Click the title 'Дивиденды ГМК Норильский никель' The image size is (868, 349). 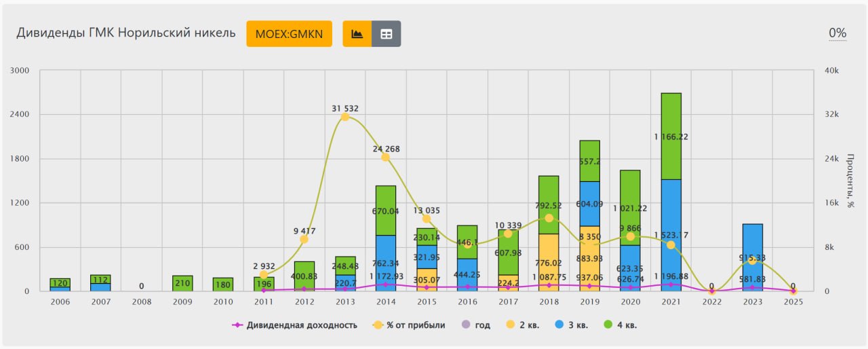tap(126, 33)
